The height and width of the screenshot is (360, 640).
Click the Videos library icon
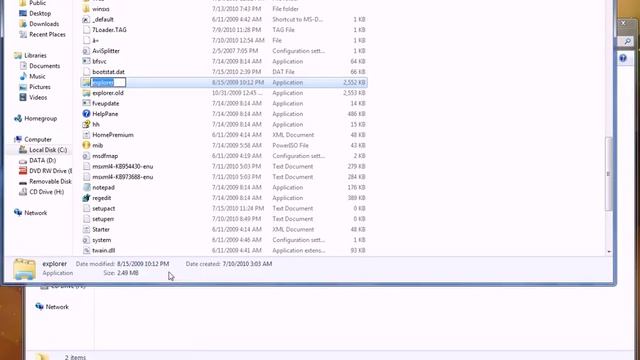click(x=23, y=98)
